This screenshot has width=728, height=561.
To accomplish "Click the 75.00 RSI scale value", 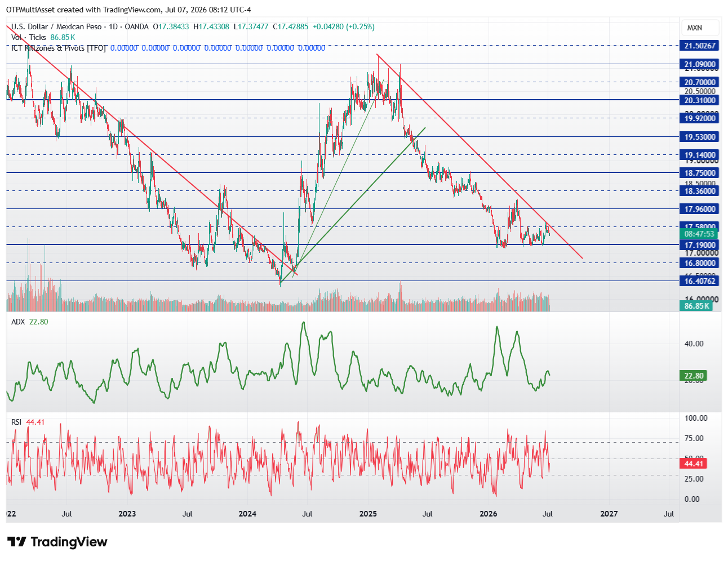I will point(694,438).
